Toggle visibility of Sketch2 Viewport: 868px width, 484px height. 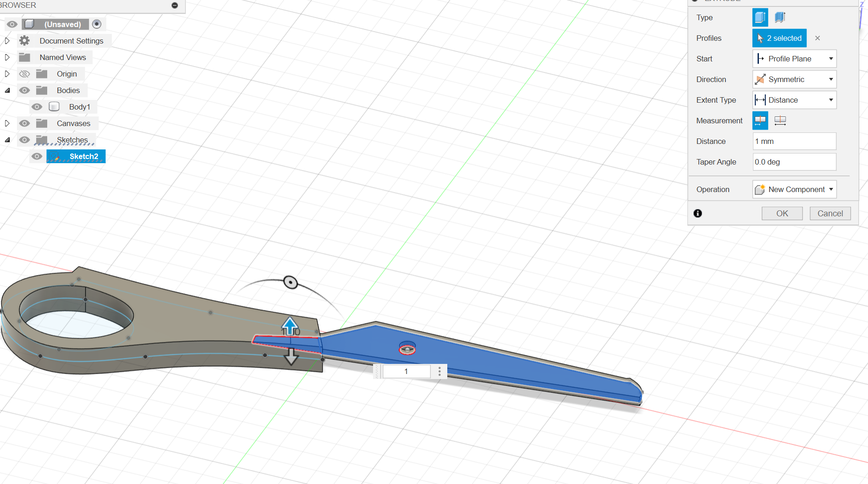tap(37, 156)
